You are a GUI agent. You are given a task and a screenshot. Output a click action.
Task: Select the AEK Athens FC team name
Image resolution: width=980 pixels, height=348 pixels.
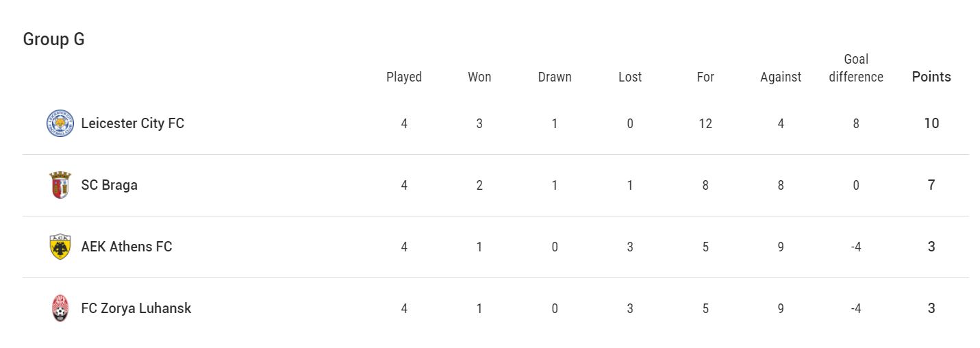126,247
